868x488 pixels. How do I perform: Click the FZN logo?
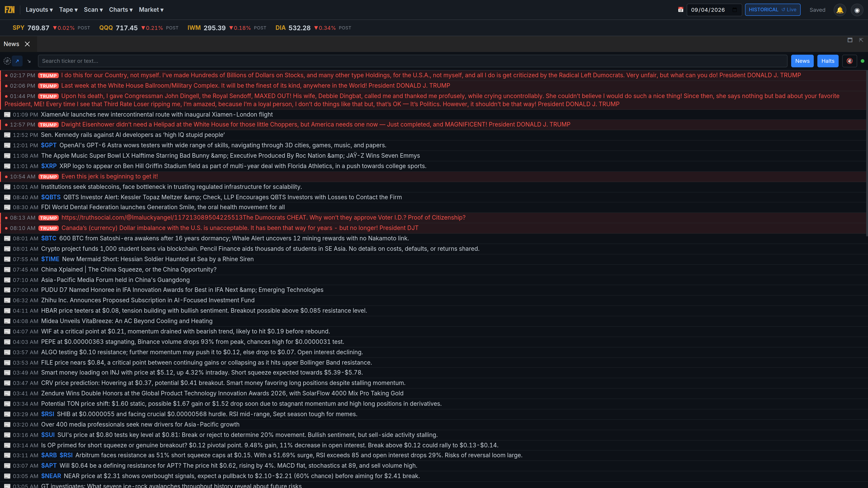[9, 10]
